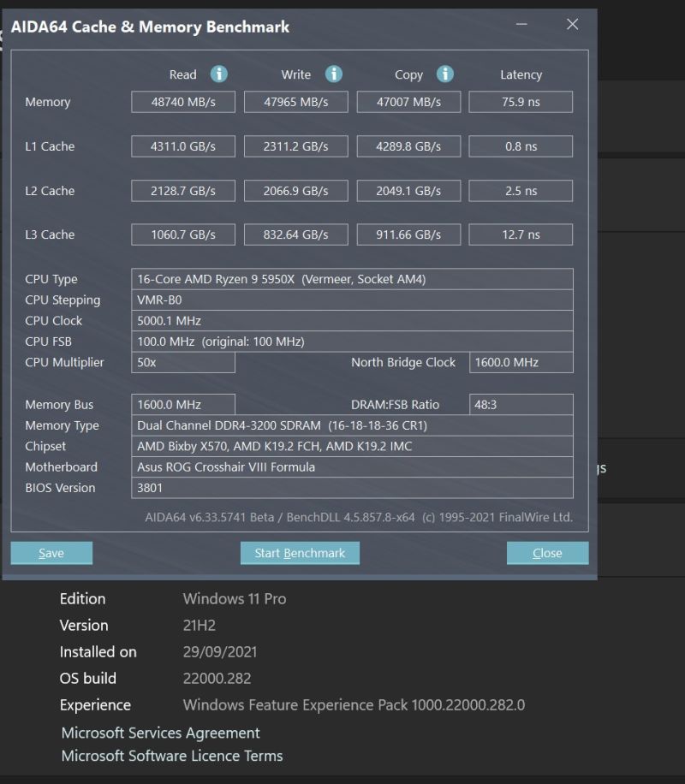This screenshot has height=784, width=685.
Task: Select the Memory Read result field
Action: pyautogui.click(x=182, y=101)
